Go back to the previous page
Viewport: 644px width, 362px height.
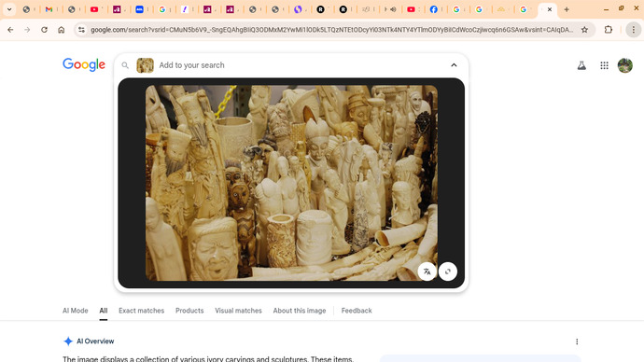[x=10, y=30]
